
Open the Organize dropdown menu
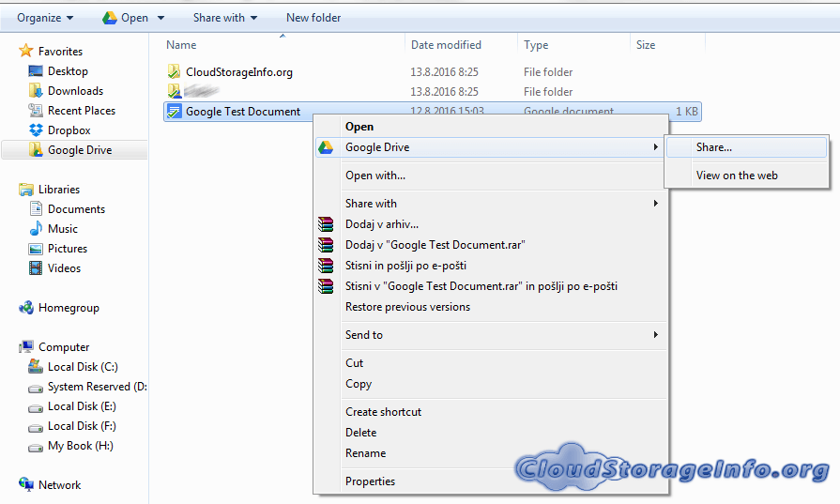point(45,18)
